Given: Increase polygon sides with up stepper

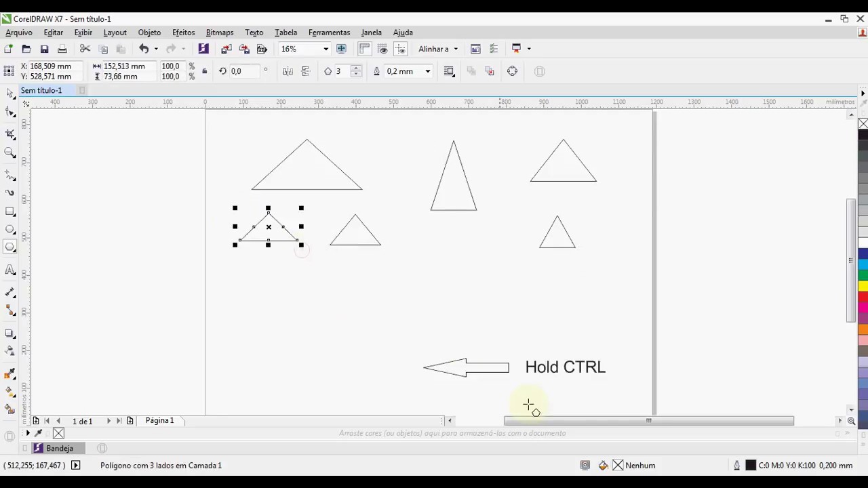Looking at the screenshot, I should point(355,68).
